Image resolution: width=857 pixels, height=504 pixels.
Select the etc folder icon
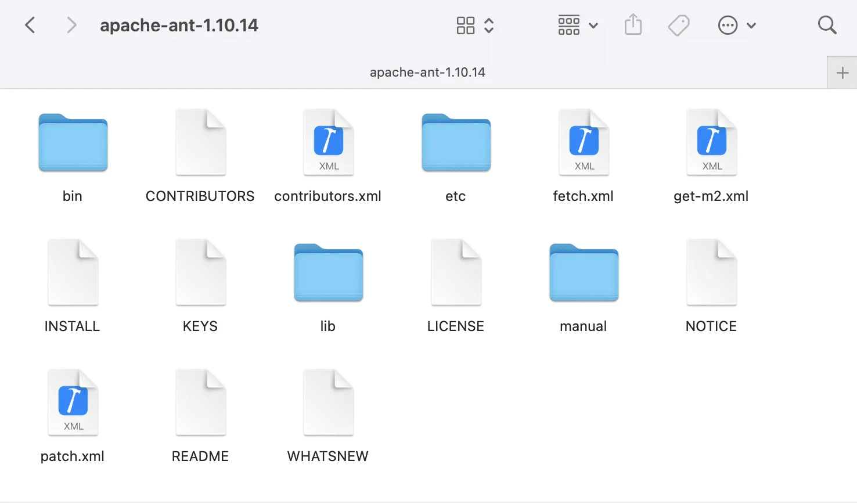(456, 143)
